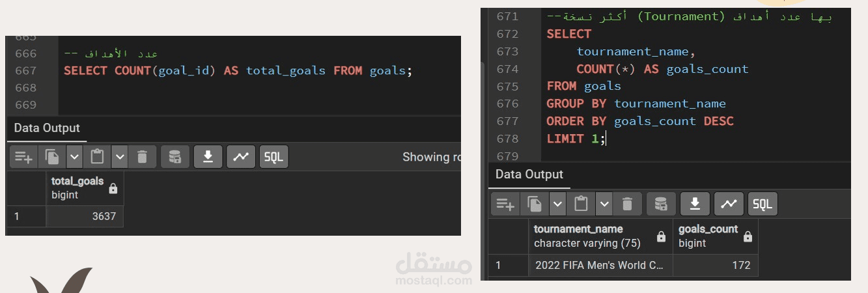Screen dimensions: 868x293
Task: Click SQL button in tournament results toolbar
Action: (763, 204)
